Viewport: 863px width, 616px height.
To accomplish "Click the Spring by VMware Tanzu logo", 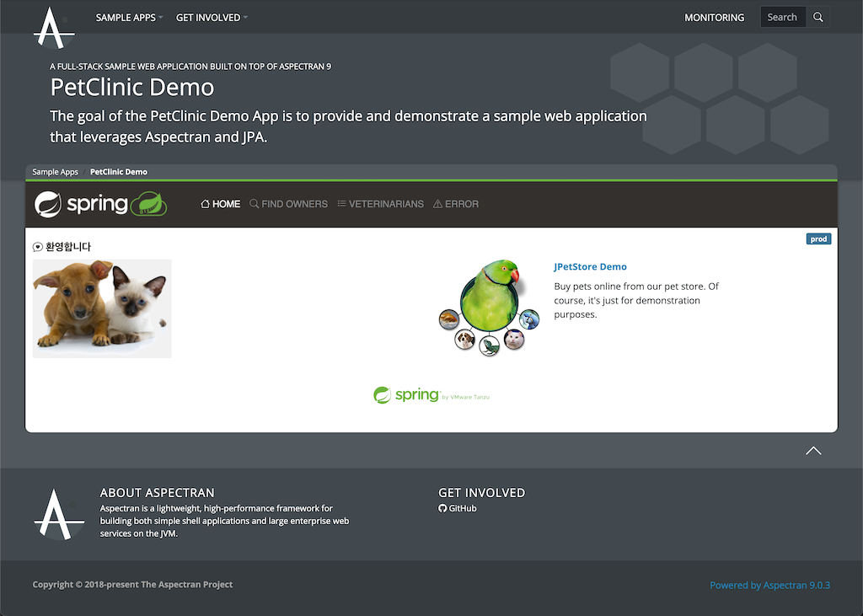I will coord(431,394).
